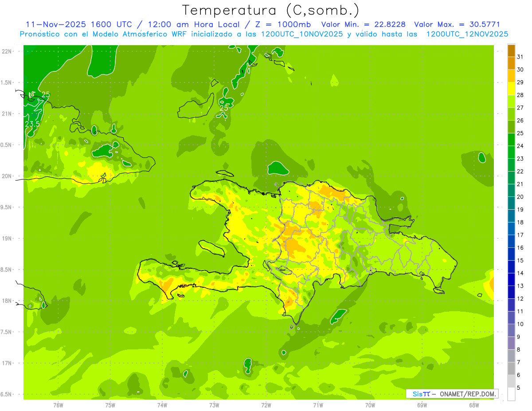Click the "22N" latitude axis label

coord(7,51)
